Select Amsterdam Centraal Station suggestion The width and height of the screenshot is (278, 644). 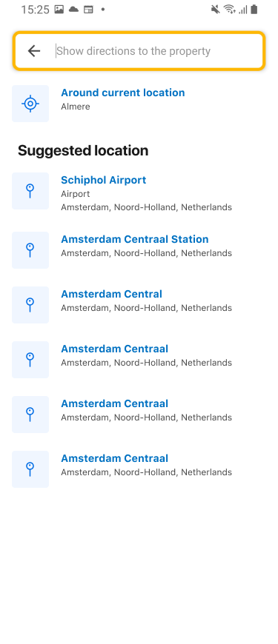[x=139, y=250]
